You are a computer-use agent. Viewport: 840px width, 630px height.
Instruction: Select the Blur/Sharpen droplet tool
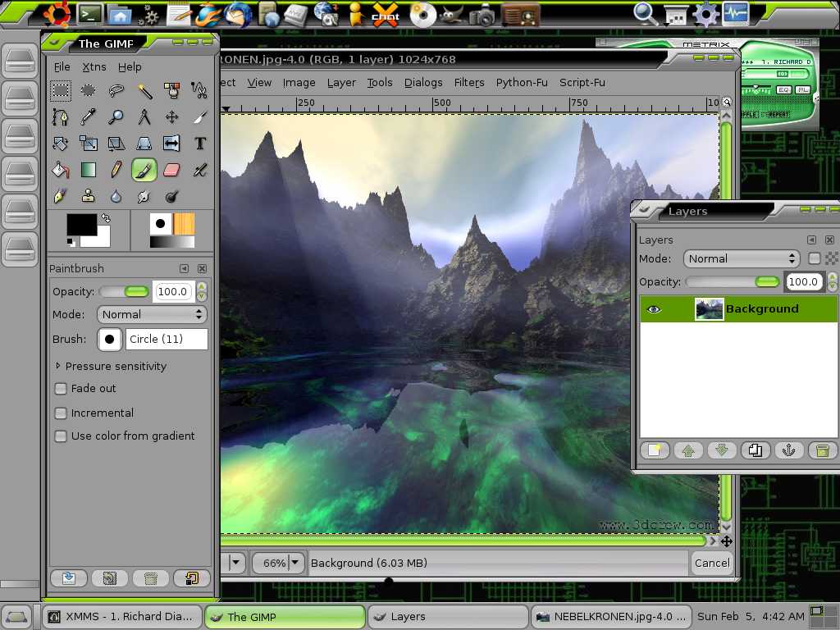click(116, 197)
